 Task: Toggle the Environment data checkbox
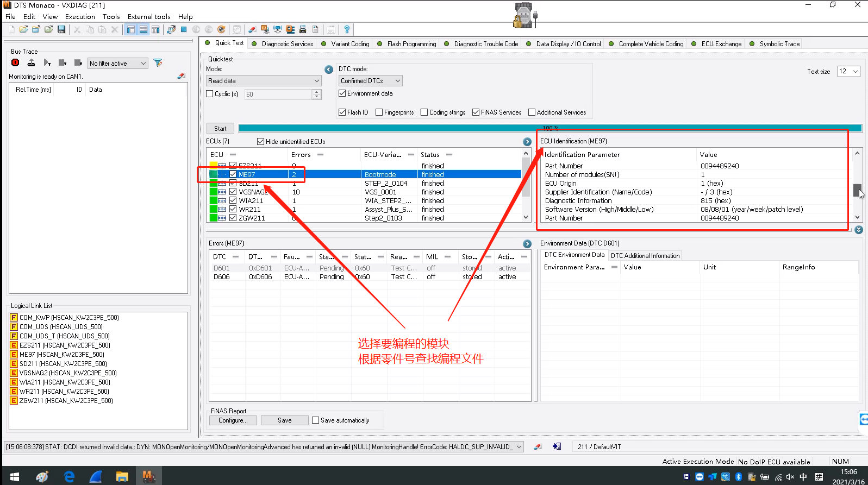coord(342,93)
